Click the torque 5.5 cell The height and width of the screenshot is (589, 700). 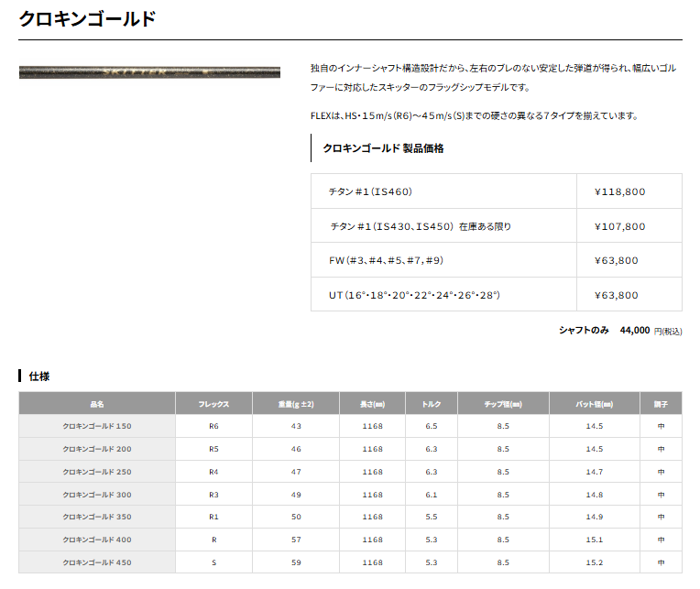432,517
